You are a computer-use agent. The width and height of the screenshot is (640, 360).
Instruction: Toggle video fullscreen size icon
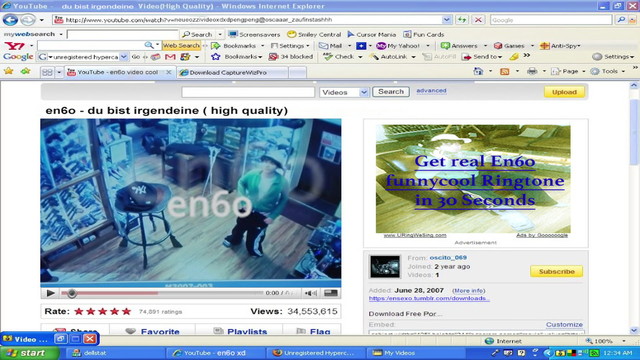(331, 293)
